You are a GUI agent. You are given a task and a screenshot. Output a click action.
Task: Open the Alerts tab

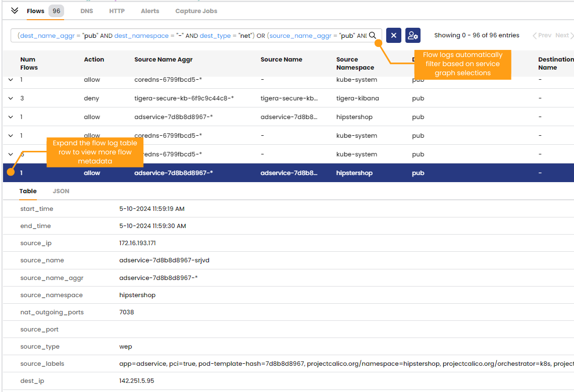(x=149, y=11)
